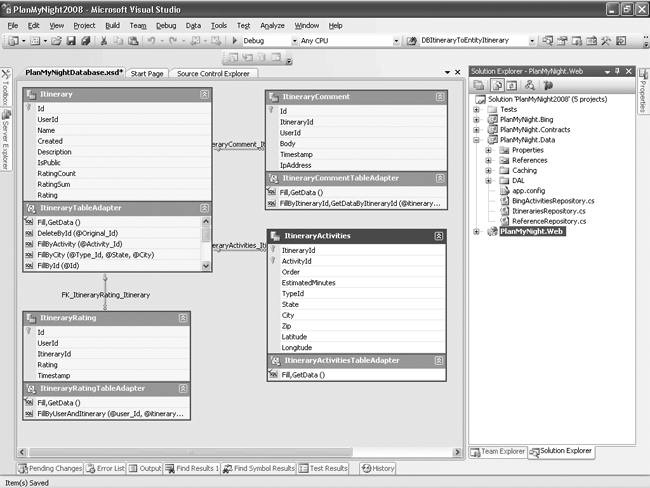The height and width of the screenshot is (488, 650).
Task: Collapse the Itinerary table
Action: [204, 95]
